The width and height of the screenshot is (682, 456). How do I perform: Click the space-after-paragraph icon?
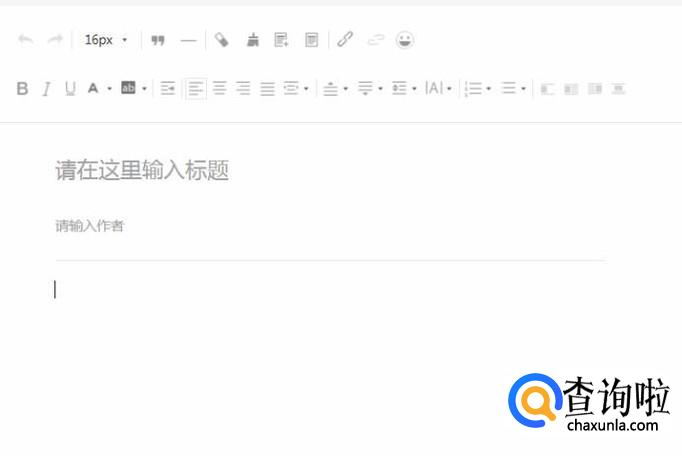365,88
